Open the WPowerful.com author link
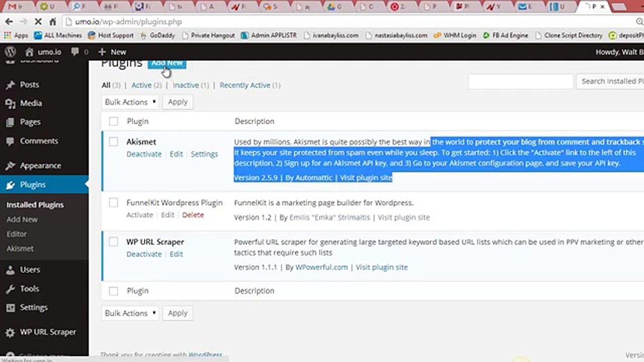The height and width of the screenshot is (362, 644). (321, 267)
